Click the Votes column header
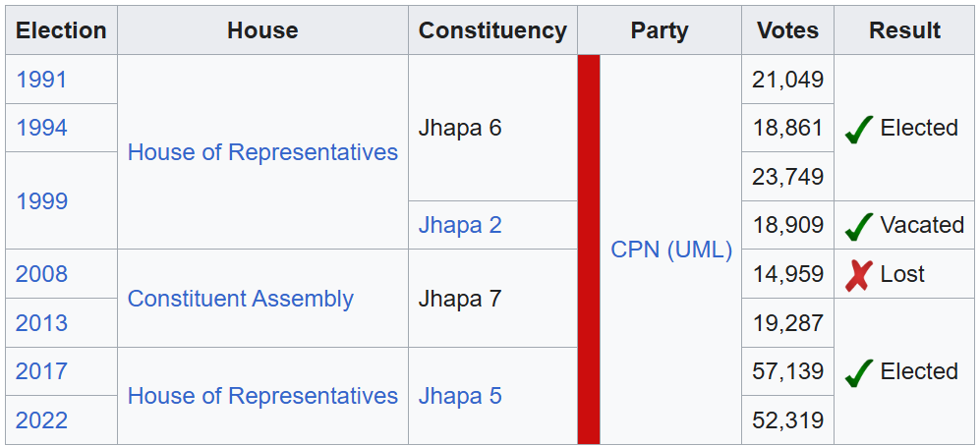Image resolution: width=980 pixels, height=446 pixels. [787, 30]
